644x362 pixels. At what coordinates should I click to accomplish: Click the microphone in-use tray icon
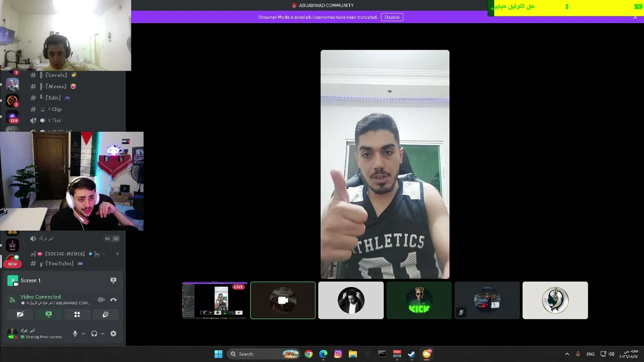coord(578,354)
